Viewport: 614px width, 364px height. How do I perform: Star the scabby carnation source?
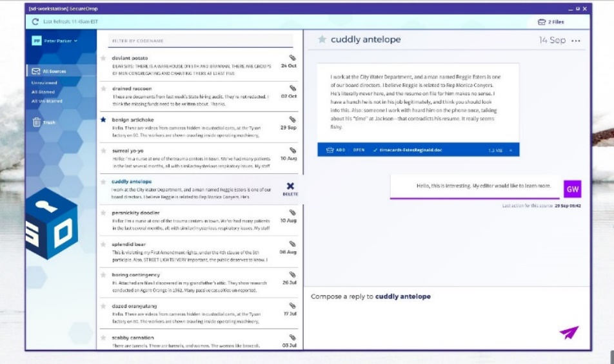coord(103,338)
